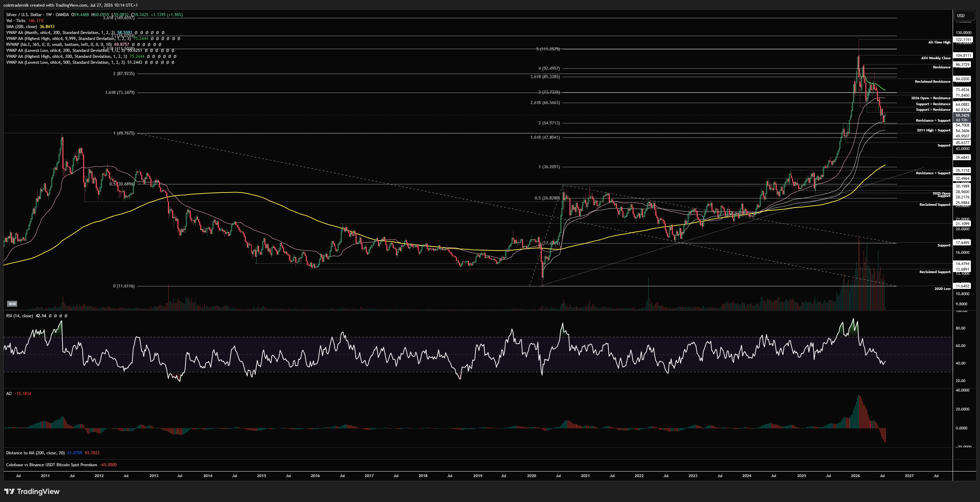Click the 2016 year label on time axis
The image size is (980, 502).
315,476
